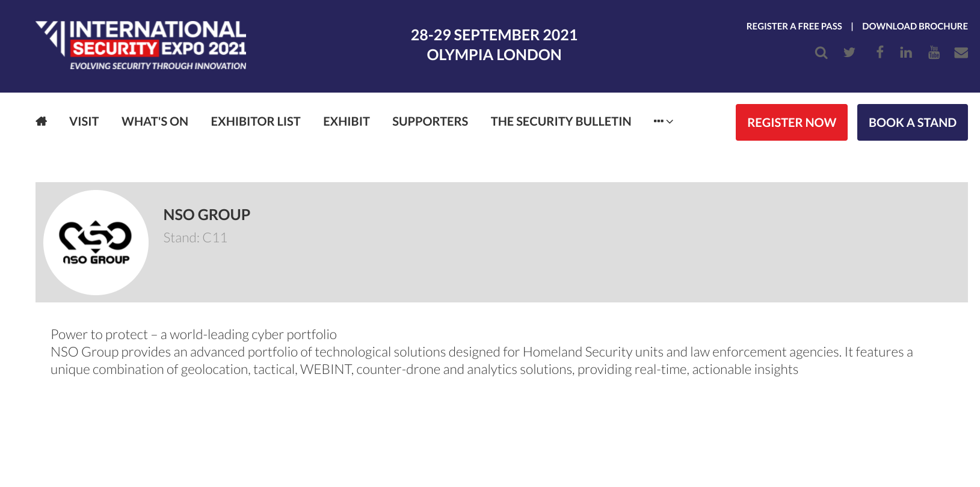Open the LinkedIn icon
Viewport: 980px width, 487px height.
(x=905, y=52)
